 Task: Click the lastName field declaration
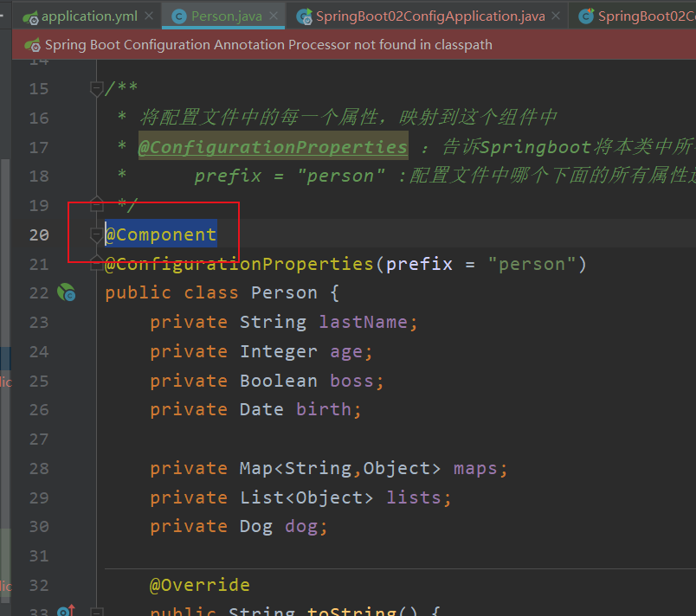point(284,322)
